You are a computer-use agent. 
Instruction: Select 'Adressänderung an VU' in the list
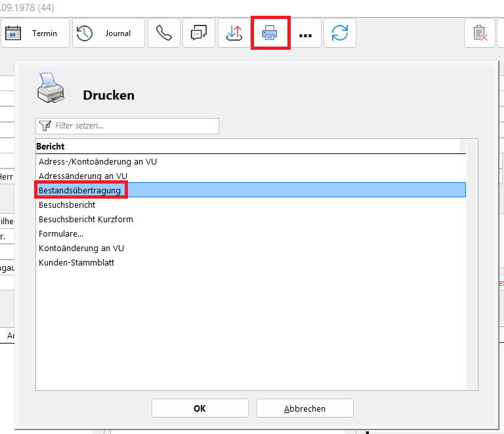tap(83, 176)
